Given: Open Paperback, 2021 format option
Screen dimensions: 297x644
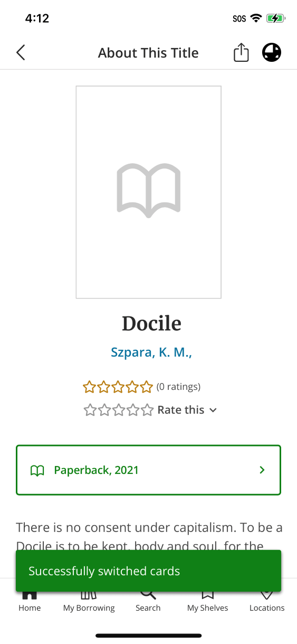Looking at the screenshot, I should tap(148, 470).
